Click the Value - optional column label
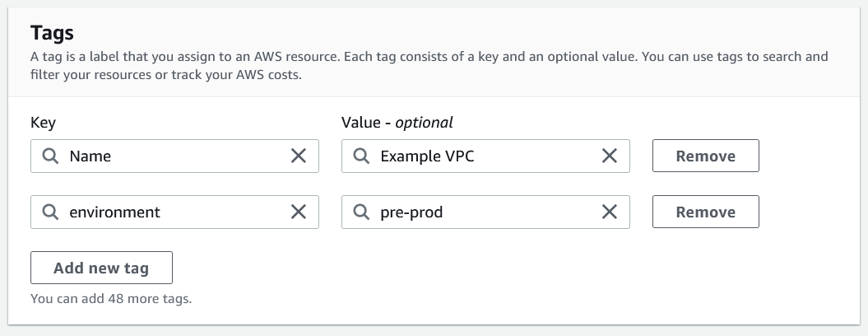The width and height of the screenshot is (868, 336). 397,123
